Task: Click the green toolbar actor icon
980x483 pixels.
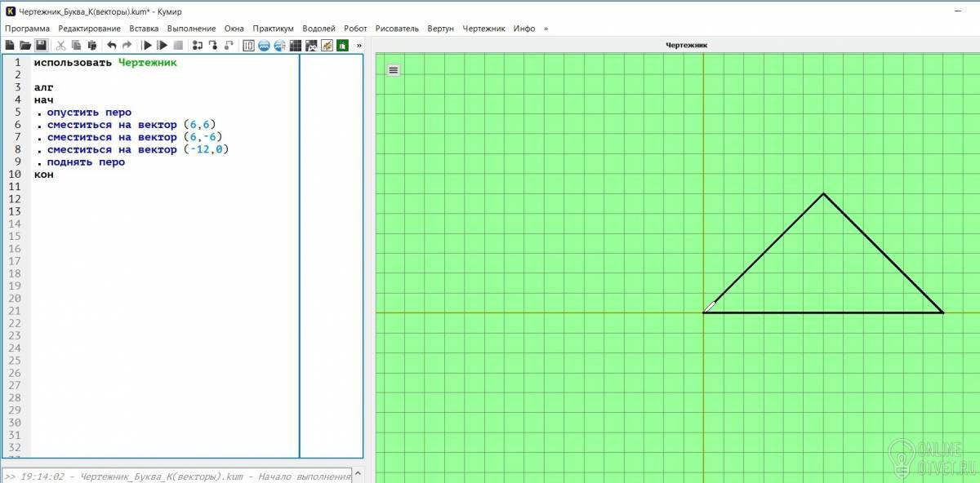Action: 342,45
